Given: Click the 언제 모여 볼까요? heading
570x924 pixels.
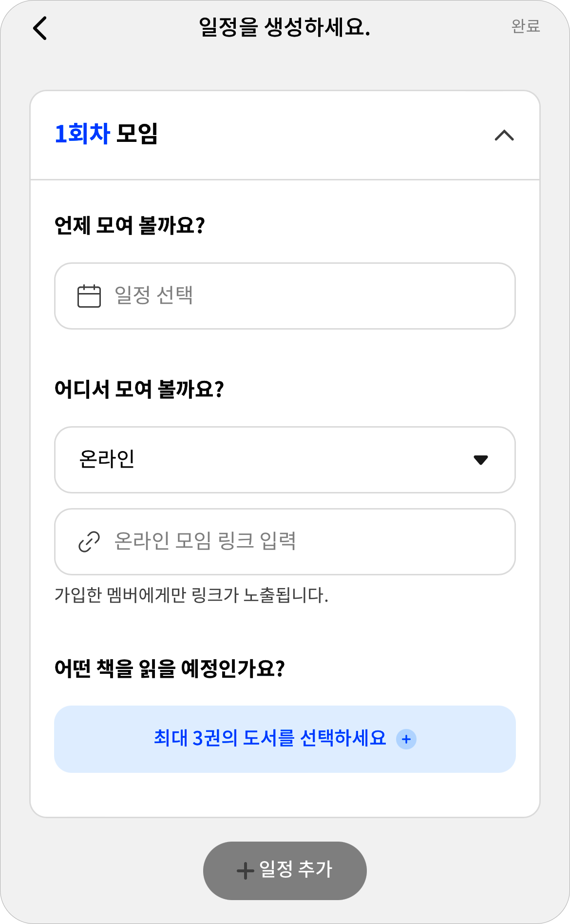Looking at the screenshot, I should click(x=130, y=225).
